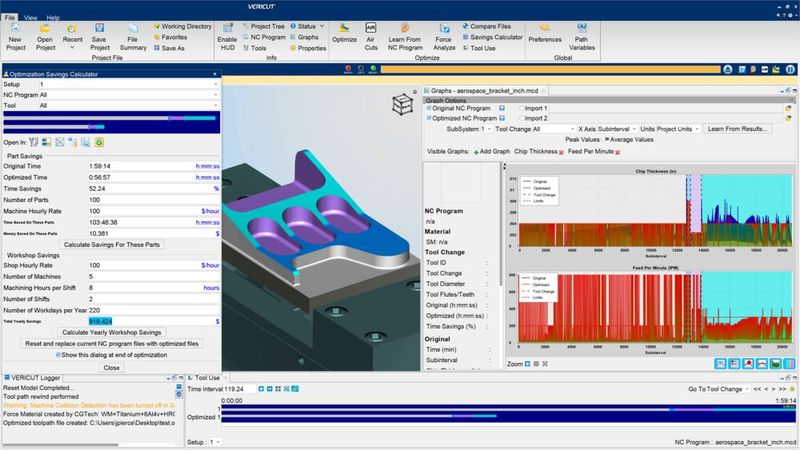Click Calculate Yearly Workshop Savings
Image resolution: width=800 pixels, height=450 pixels.
click(112, 332)
